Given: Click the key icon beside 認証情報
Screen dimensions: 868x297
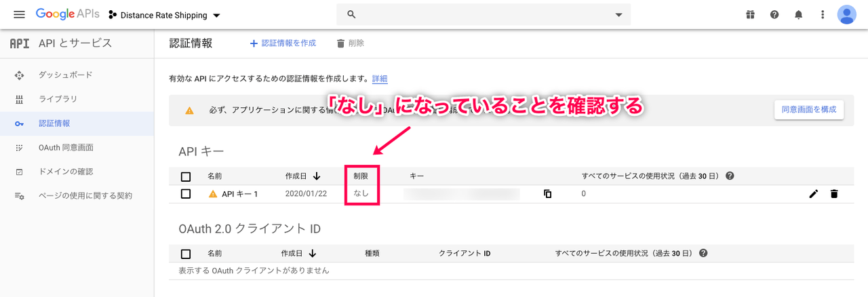Looking at the screenshot, I should (19, 123).
